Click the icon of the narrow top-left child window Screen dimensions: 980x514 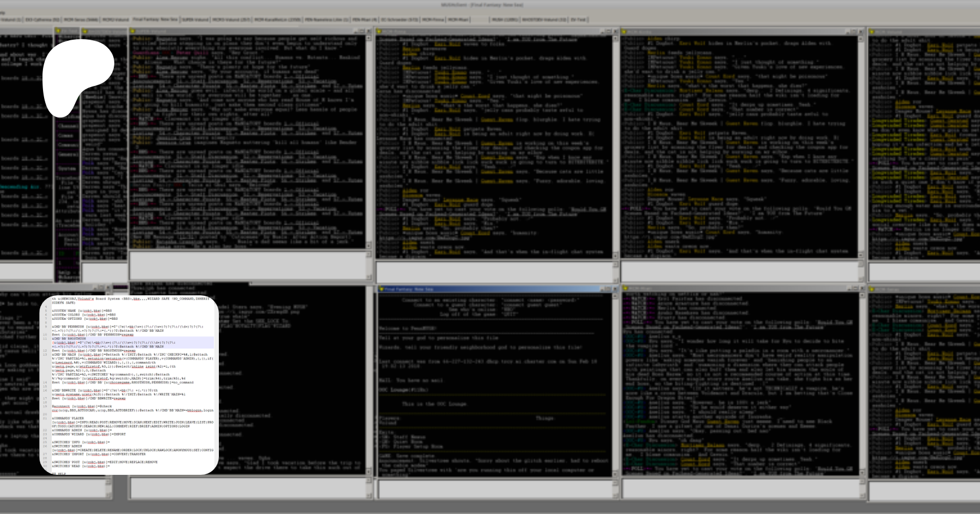[58, 32]
